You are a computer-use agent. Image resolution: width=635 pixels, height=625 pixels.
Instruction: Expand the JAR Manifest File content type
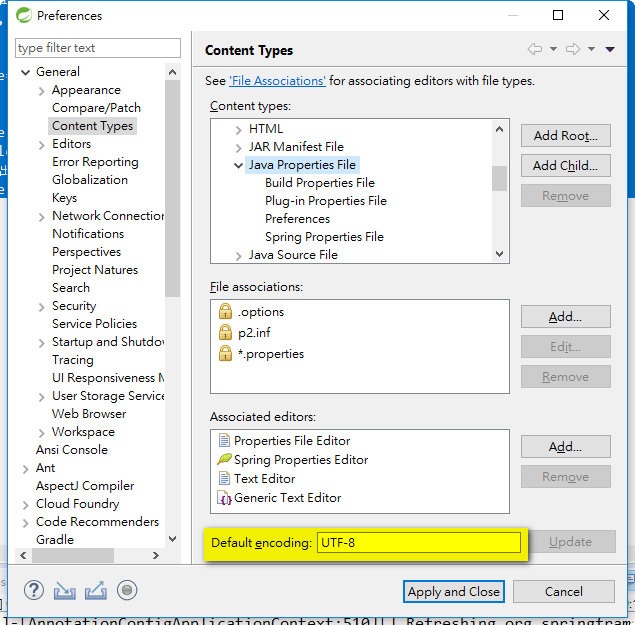(x=239, y=148)
